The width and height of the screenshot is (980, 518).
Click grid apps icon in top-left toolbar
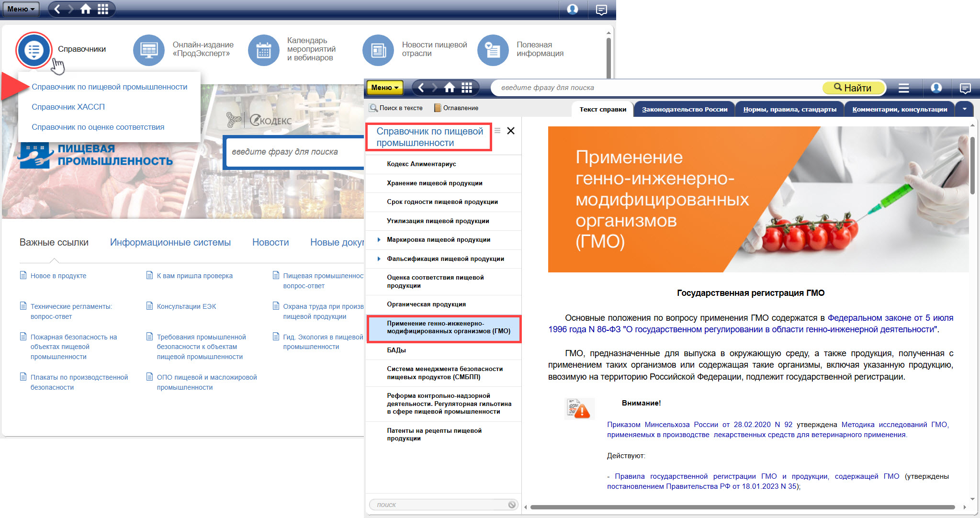(103, 9)
